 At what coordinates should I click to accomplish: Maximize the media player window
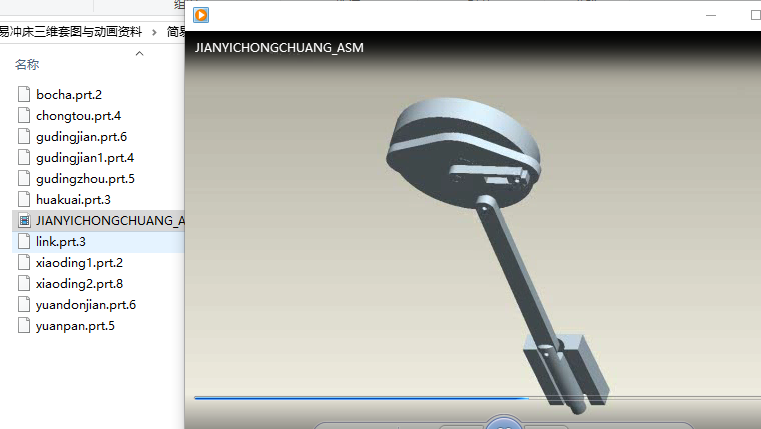click(755, 15)
